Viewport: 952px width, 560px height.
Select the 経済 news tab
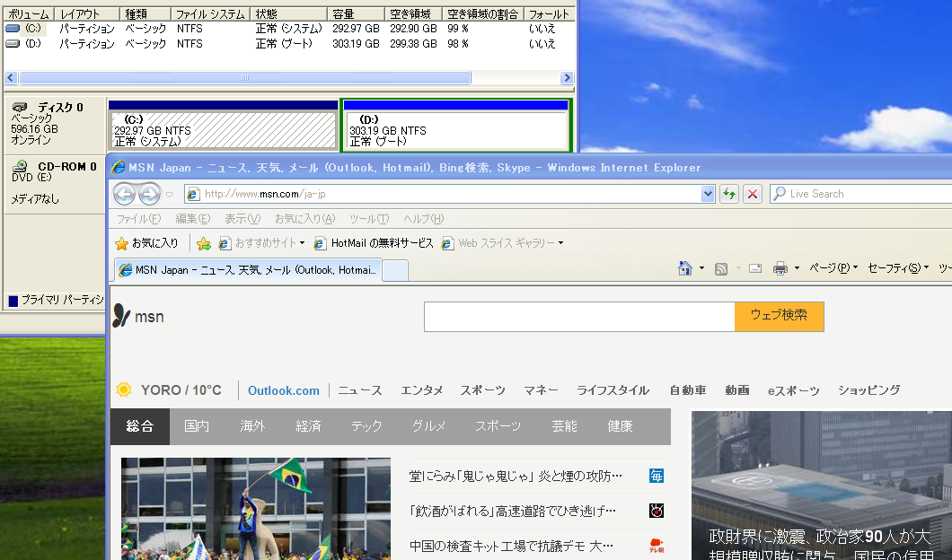(x=308, y=426)
